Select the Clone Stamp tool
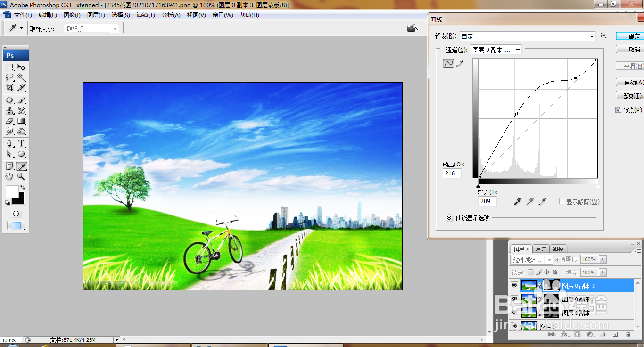This screenshot has height=347, width=644. tap(9, 110)
